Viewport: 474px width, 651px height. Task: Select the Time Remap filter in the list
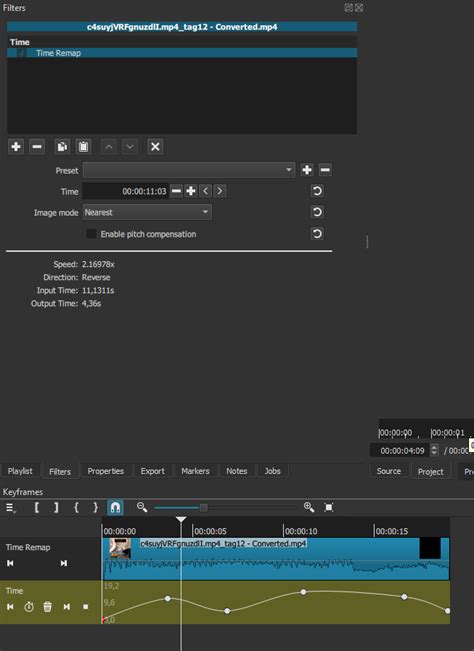(182, 53)
